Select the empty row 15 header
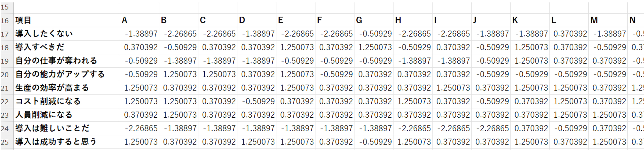The height and width of the screenshot is (152, 644). pos(5,7)
